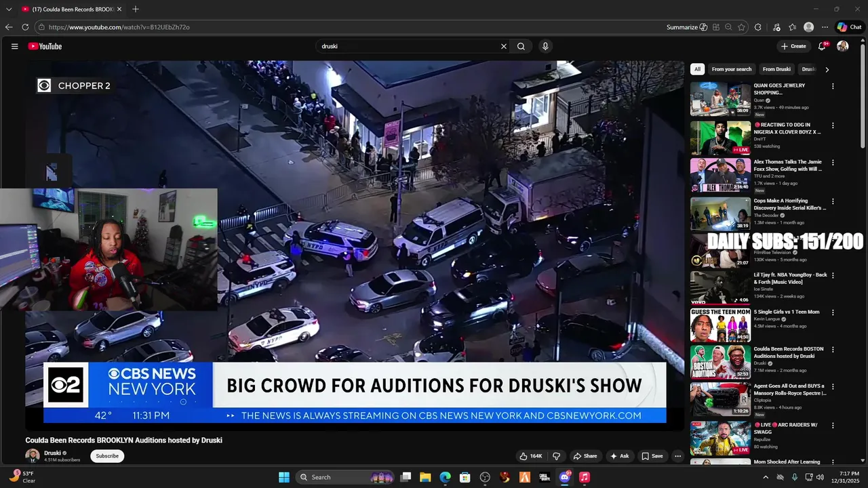Open File Explorer from the taskbar
Screen dimensions: 868x488
tap(425, 477)
